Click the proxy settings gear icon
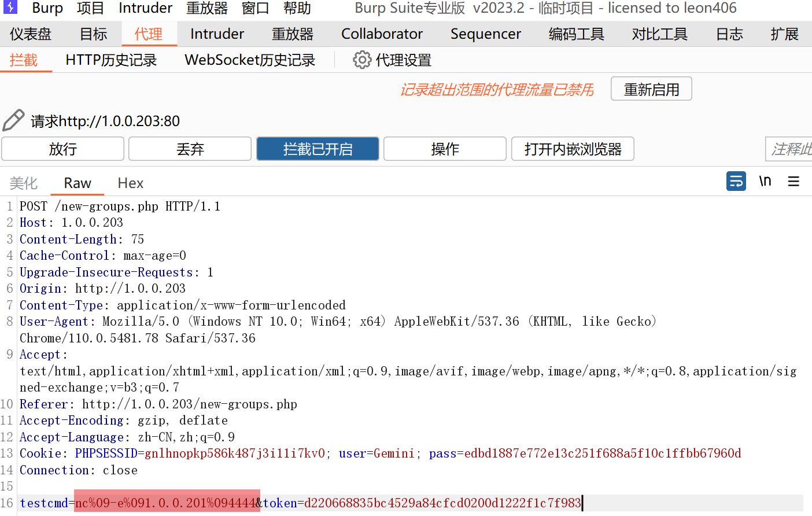Viewport: 812px width, 516px height. coord(362,60)
